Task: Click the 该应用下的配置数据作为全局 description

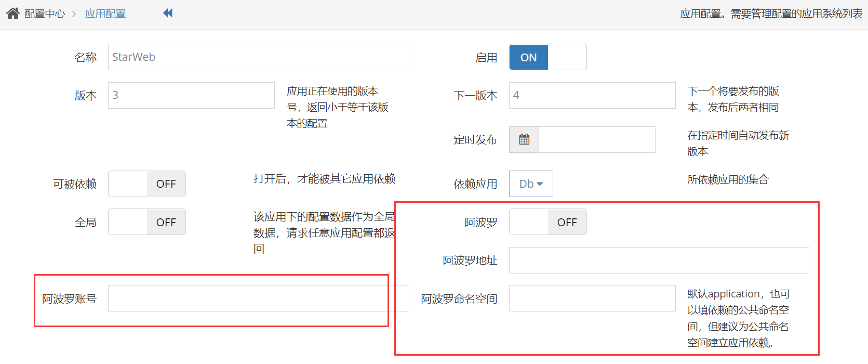Action: point(324,232)
